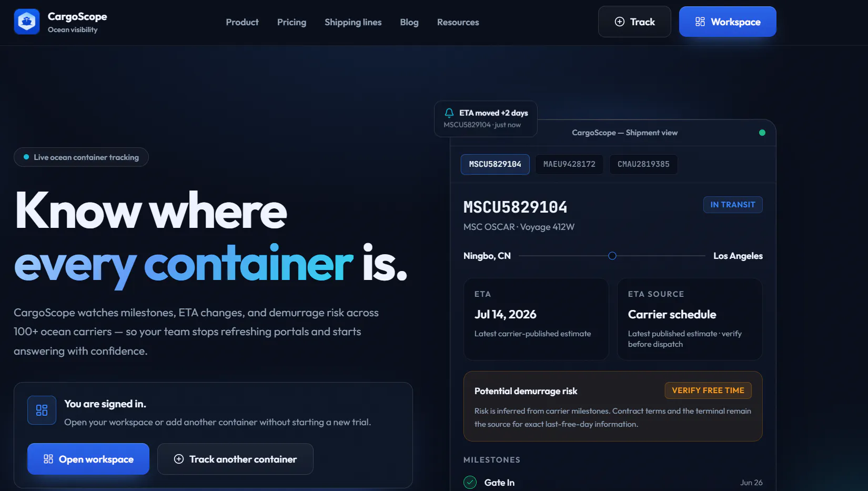
Task: Click the 'Los Angeles' destination label
Action: [738, 256]
